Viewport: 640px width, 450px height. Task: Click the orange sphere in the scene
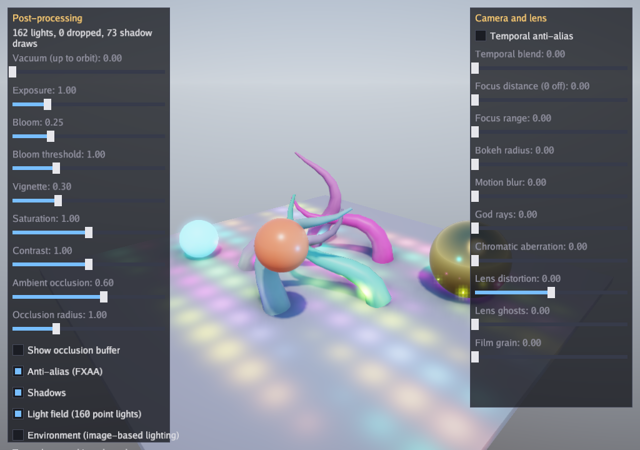(x=281, y=245)
